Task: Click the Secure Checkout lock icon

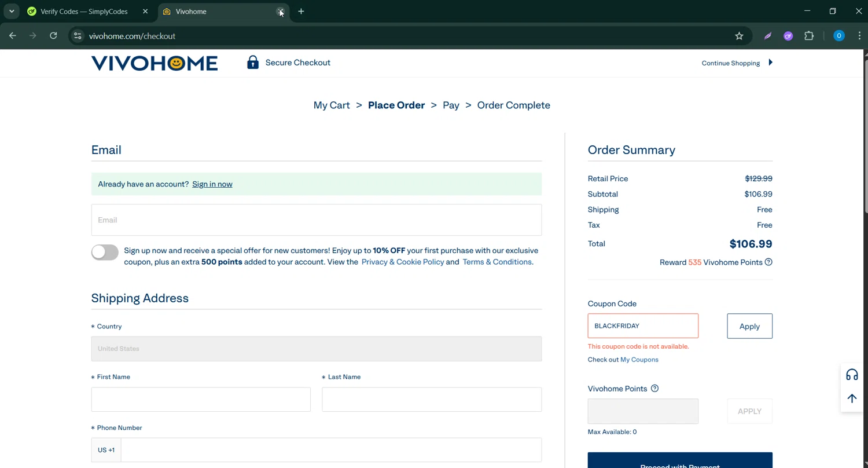Action: (253, 62)
